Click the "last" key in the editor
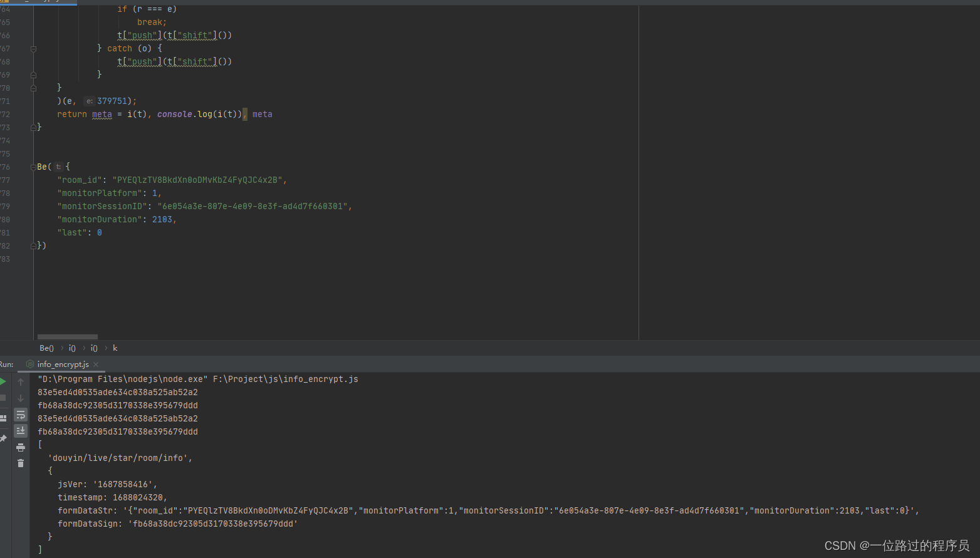 coord(72,232)
